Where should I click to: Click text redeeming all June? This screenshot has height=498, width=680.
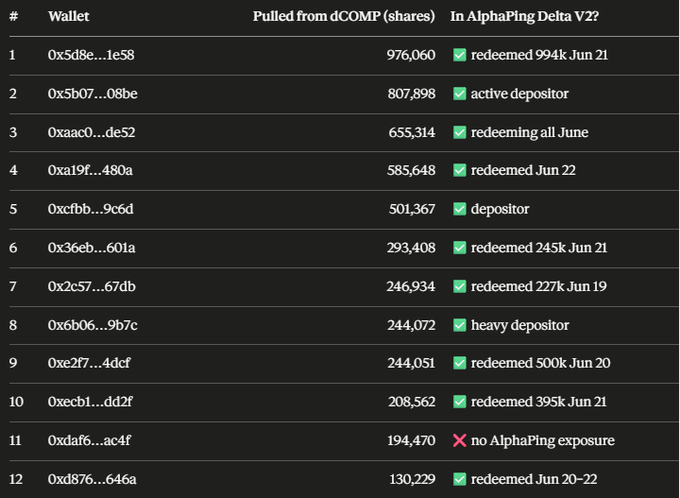click(x=530, y=132)
